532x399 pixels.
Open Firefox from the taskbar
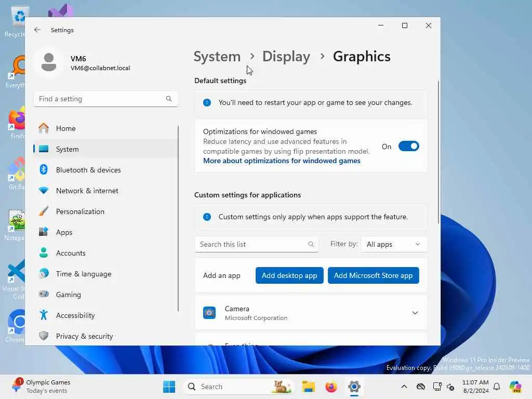click(331, 387)
